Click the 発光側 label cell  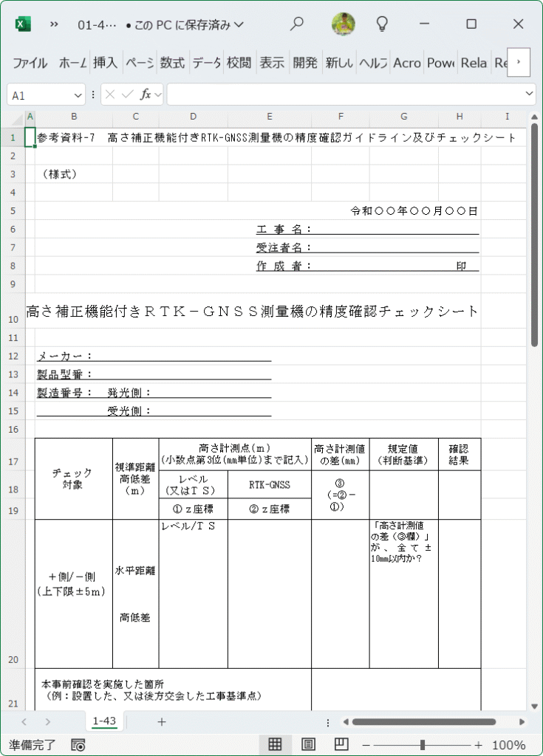click(x=129, y=393)
